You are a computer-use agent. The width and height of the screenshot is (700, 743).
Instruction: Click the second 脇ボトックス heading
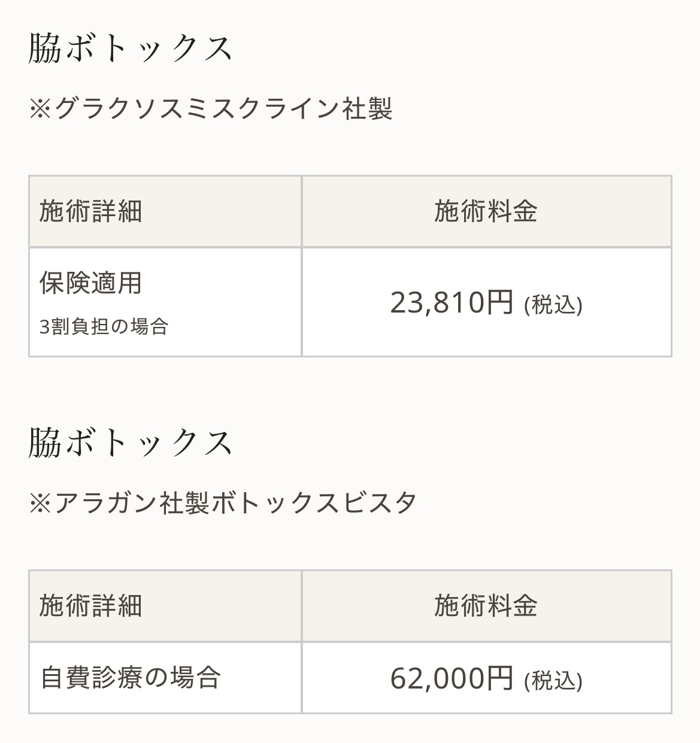(130, 442)
